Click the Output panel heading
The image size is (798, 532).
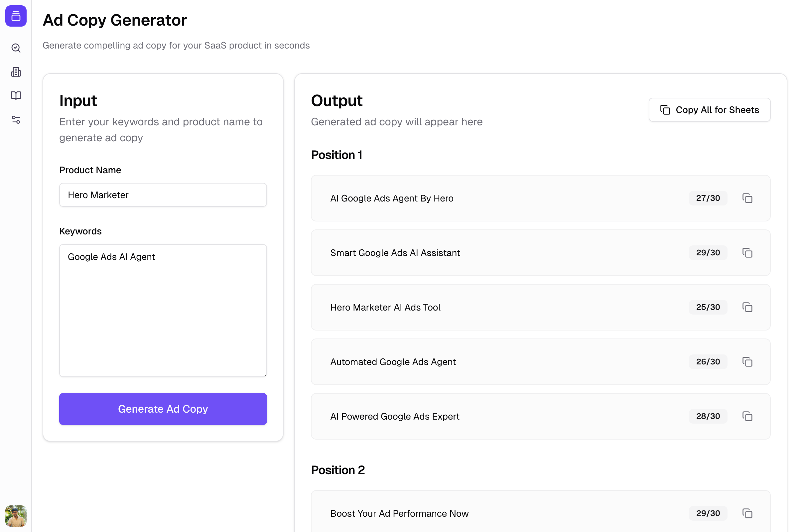[336, 100]
